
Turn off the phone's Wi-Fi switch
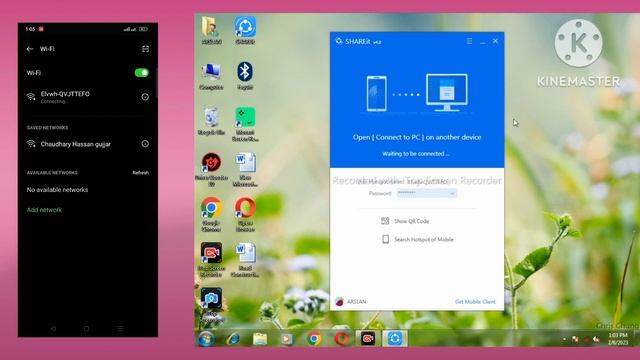(x=142, y=73)
